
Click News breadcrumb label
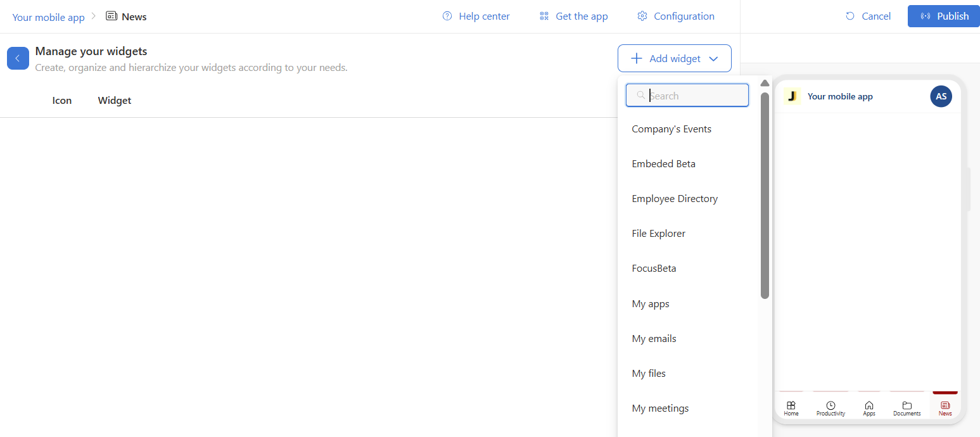[134, 17]
